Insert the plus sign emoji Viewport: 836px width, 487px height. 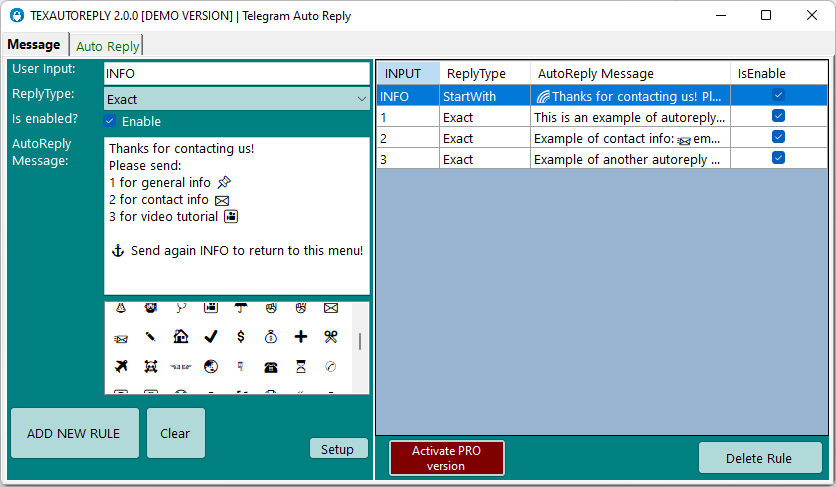300,337
